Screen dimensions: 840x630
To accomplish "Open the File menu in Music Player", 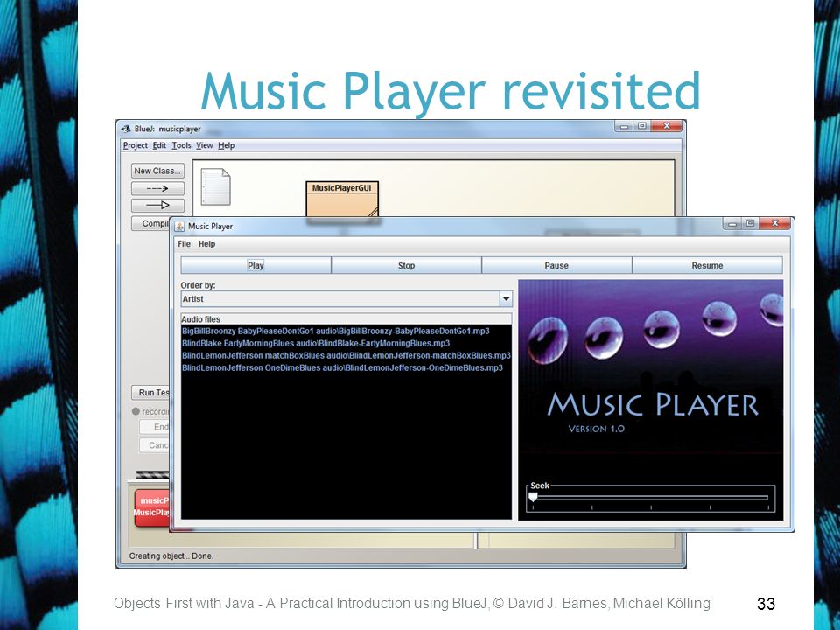I will [184, 244].
